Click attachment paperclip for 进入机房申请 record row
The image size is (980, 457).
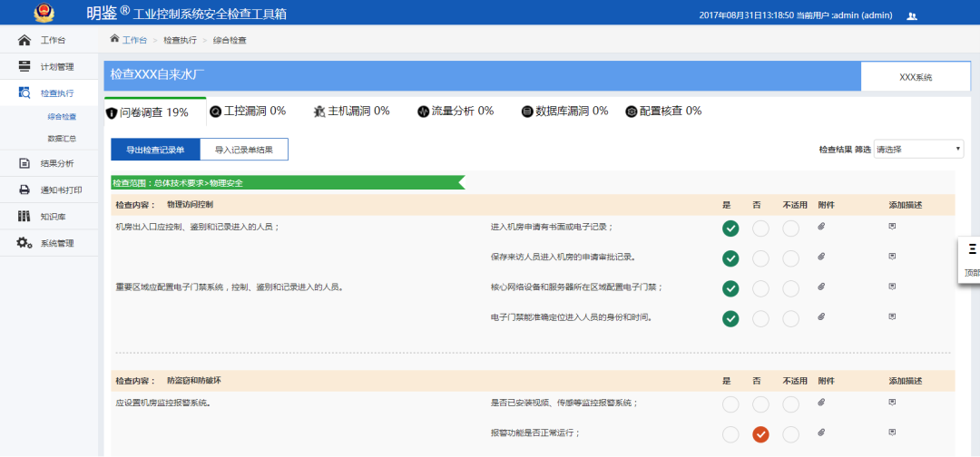click(x=821, y=227)
